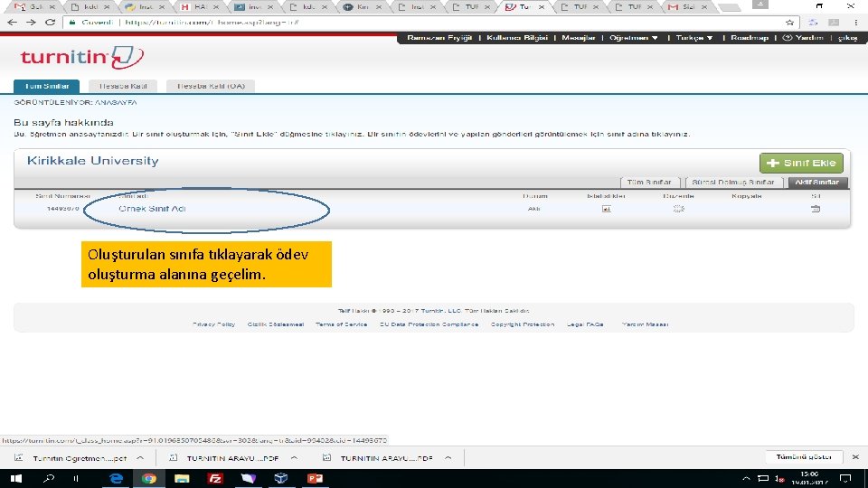The height and width of the screenshot is (488, 868).
Task: Click the Sınıf Ekle button
Action: [801, 163]
